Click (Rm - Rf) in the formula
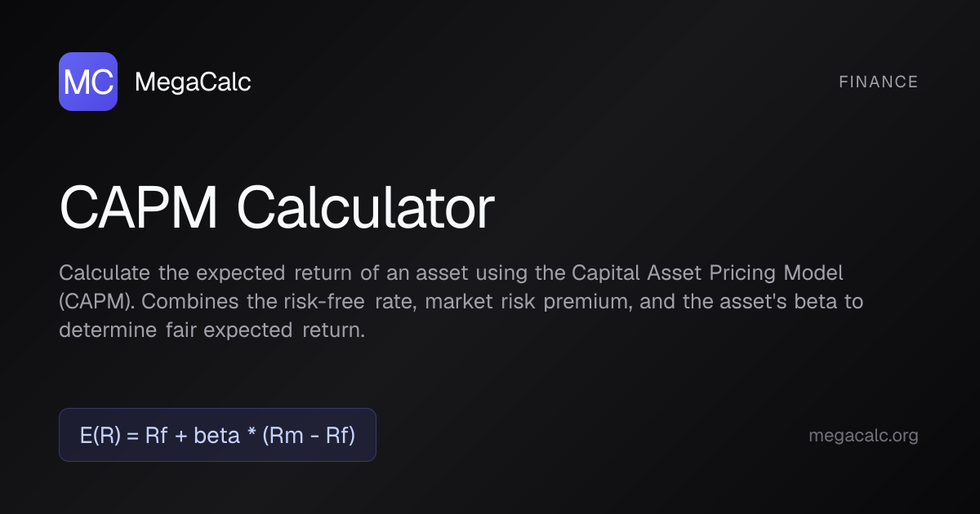The height and width of the screenshot is (514, 980). pos(309,436)
